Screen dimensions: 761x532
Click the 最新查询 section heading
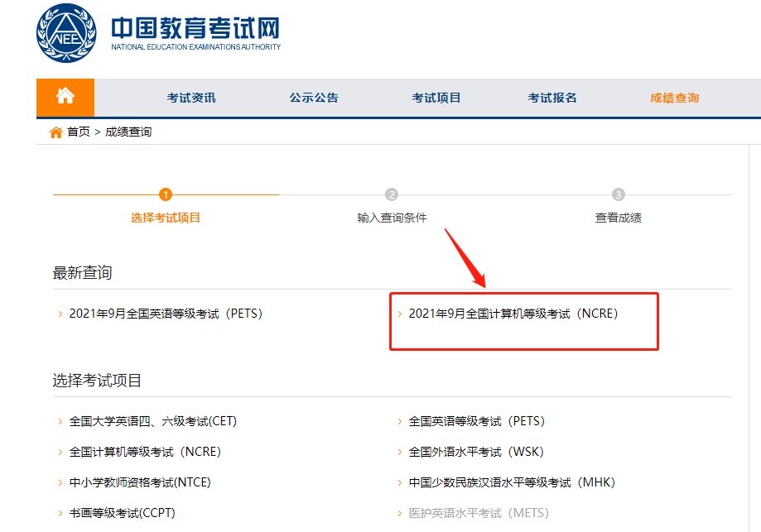[x=82, y=272]
